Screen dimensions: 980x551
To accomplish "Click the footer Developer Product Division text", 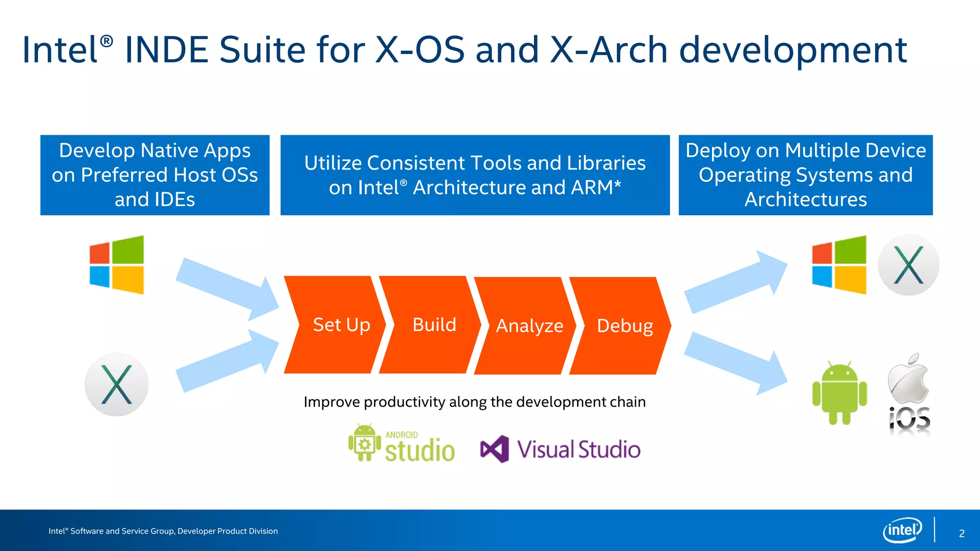I will (163, 531).
